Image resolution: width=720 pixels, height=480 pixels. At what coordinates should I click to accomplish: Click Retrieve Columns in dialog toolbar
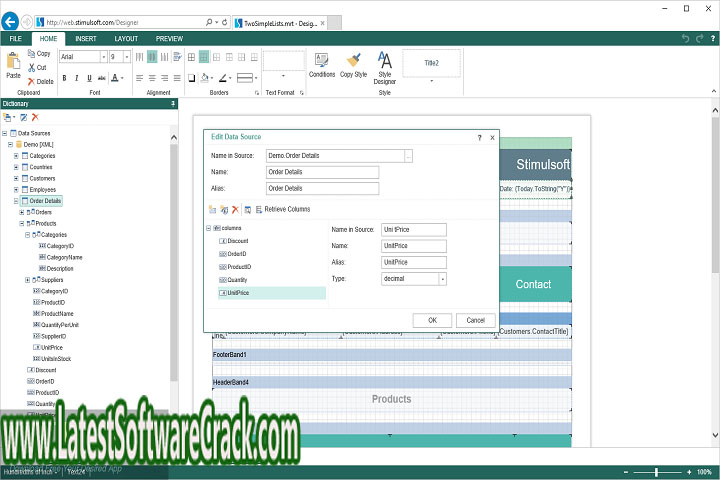tap(283, 209)
